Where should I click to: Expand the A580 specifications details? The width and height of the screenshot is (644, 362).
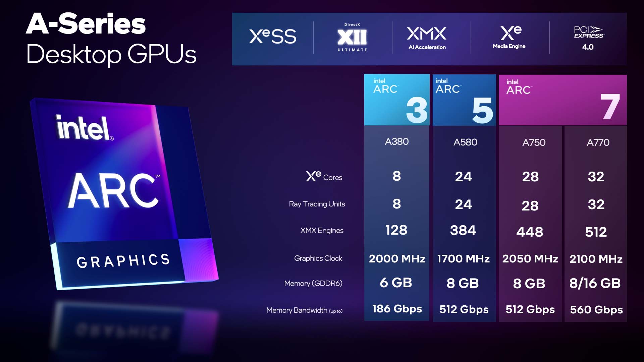point(463,142)
